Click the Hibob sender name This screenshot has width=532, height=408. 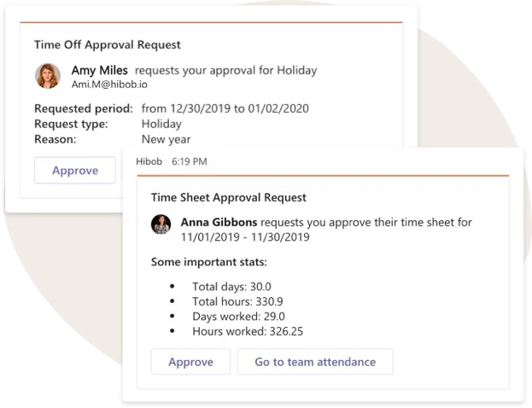[x=149, y=161]
